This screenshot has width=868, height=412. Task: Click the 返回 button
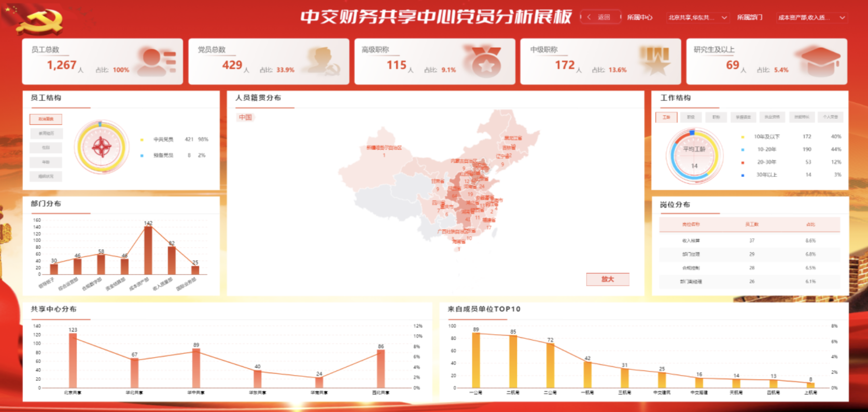click(600, 17)
